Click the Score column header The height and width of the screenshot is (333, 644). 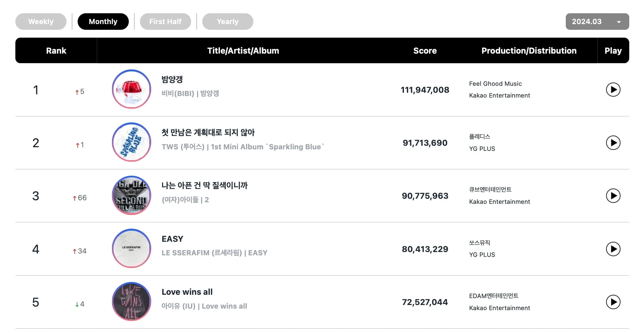tap(425, 51)
